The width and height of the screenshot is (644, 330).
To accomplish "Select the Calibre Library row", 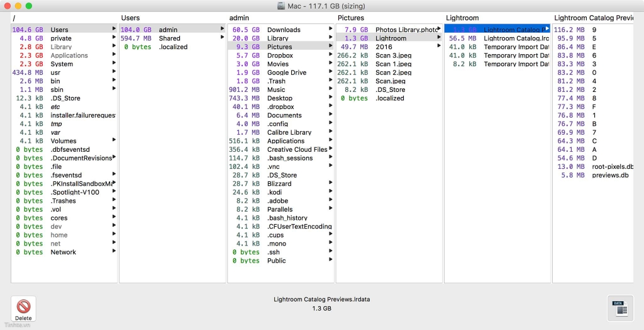I will [281, 132].
